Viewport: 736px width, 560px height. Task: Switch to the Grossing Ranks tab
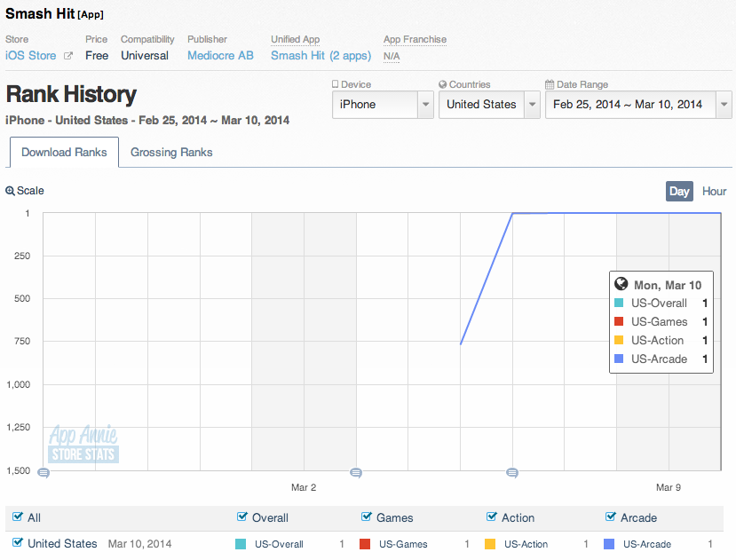171,152
